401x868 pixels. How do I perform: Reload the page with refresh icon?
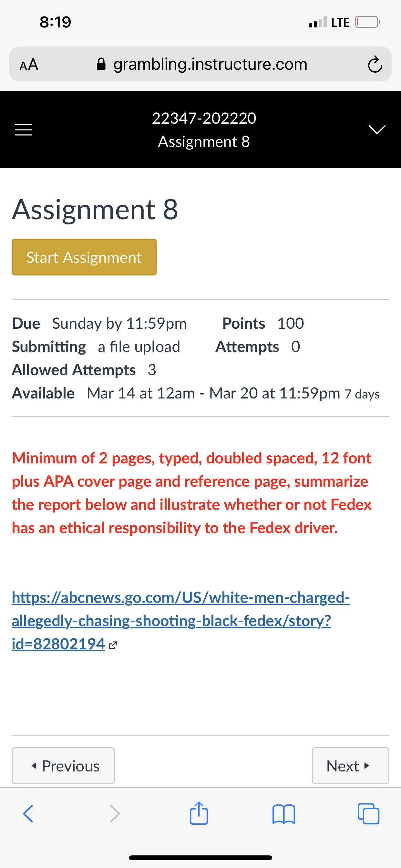[375, 64]
